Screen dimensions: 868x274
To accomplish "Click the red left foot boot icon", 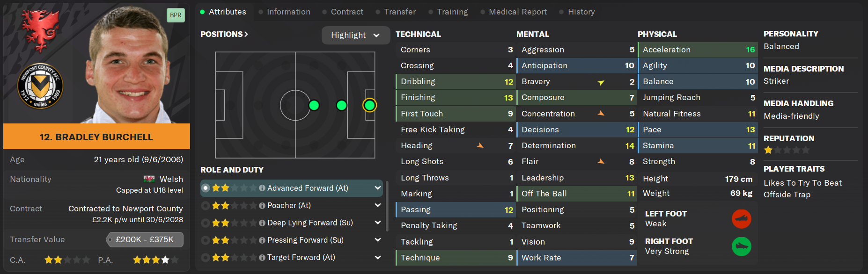I will click(741, 219).
